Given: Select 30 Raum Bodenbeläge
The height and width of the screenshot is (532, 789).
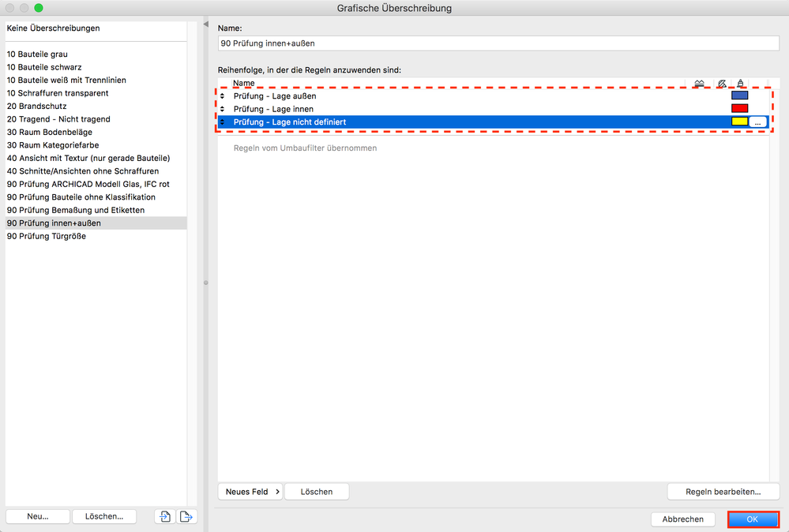Looking at the screenshot, I should tap(96, 133).
